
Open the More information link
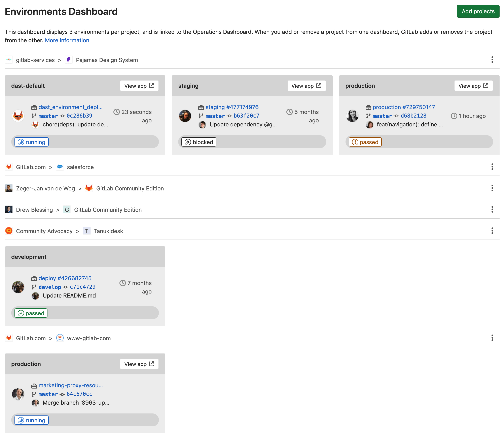(67, 40)
